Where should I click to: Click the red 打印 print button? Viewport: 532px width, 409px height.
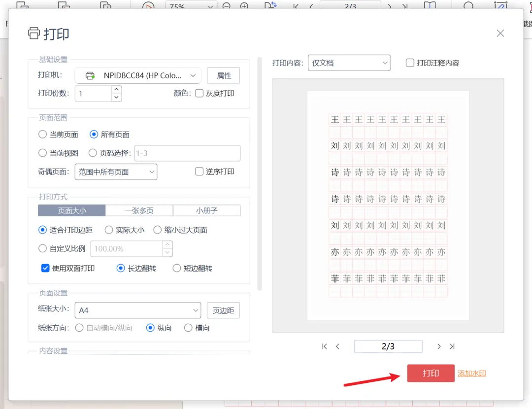coord(430,373)
